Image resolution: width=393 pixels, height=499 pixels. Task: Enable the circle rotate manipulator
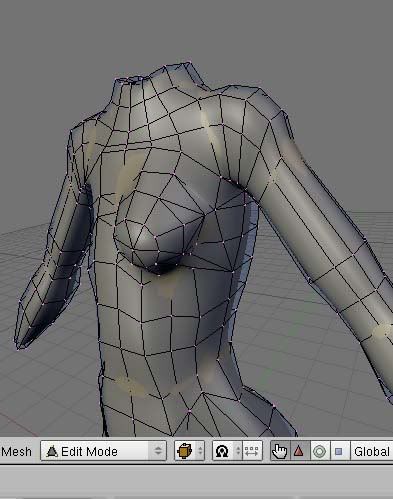pos(320,451)
